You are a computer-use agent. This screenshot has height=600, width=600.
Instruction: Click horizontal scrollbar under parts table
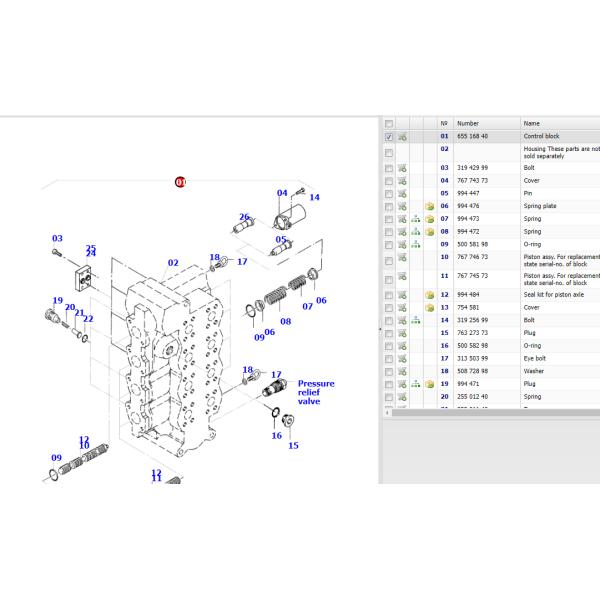point(490,413)
